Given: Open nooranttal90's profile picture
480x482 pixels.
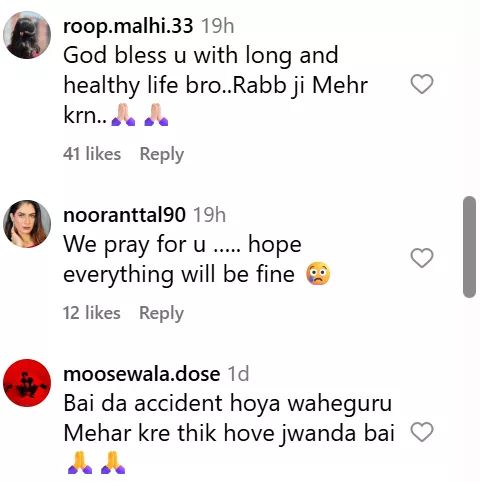Looking at the screenshot, I should click(x=27, y=224).
